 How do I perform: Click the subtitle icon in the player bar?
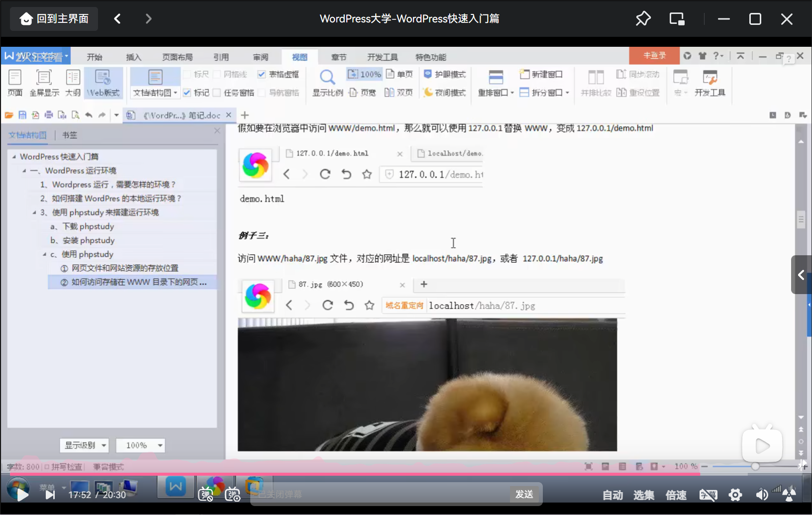coord(709,495)
